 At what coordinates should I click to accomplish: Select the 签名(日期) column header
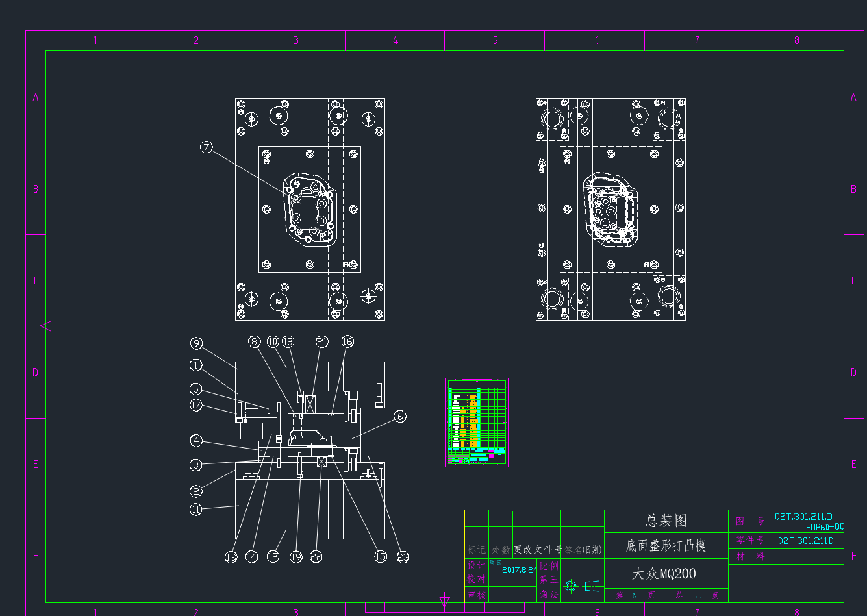583,550
